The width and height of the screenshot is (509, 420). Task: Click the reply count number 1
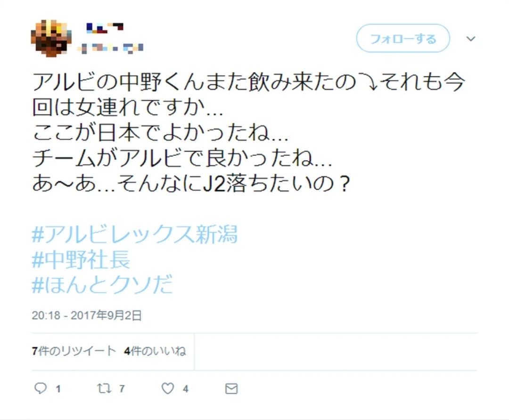pyautogui.click(x=58, y=388)
